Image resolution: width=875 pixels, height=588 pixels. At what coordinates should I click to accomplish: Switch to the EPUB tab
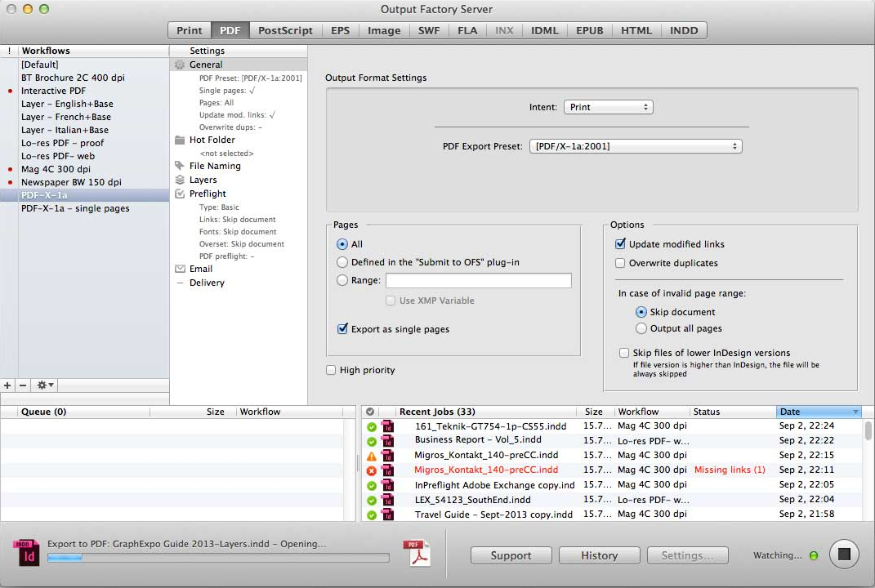point(589,30)
